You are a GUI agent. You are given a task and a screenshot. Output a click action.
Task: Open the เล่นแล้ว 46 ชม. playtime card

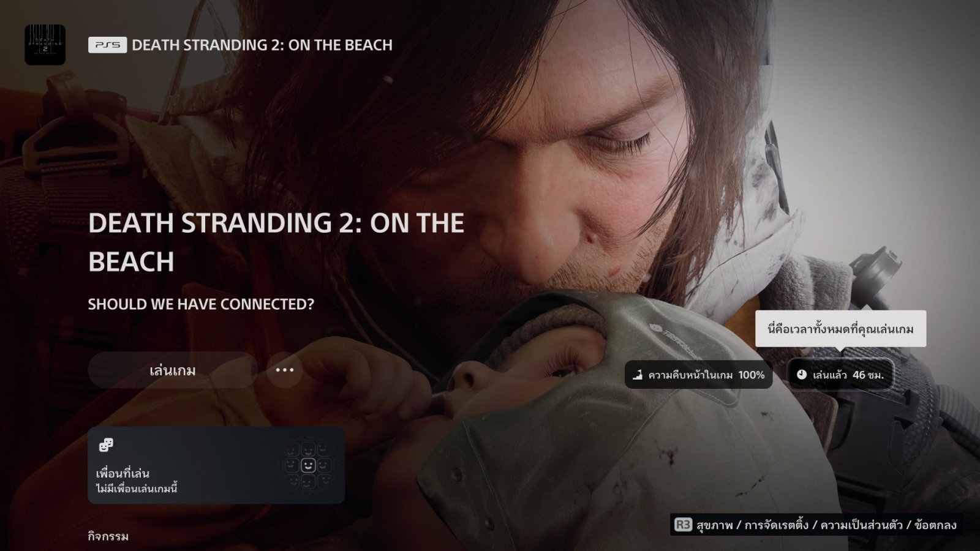pos(840,374)
